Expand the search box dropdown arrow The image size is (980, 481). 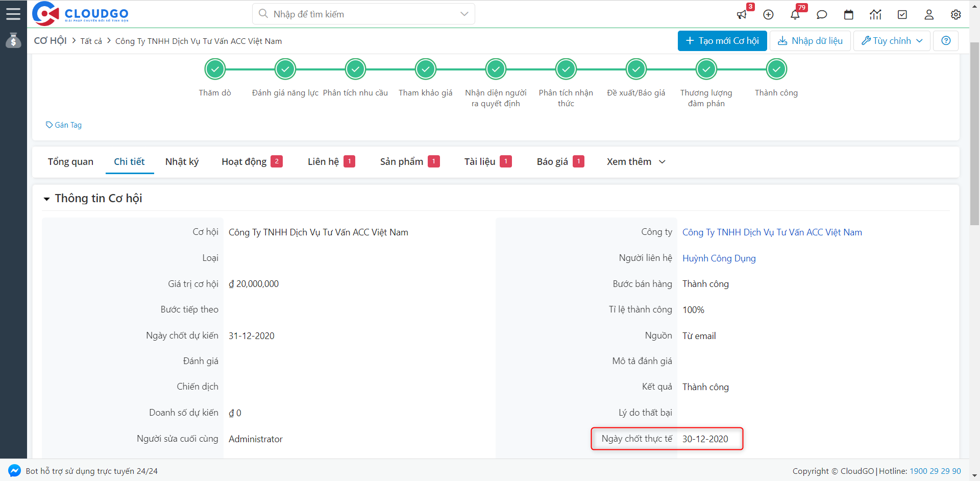point(464,14)
